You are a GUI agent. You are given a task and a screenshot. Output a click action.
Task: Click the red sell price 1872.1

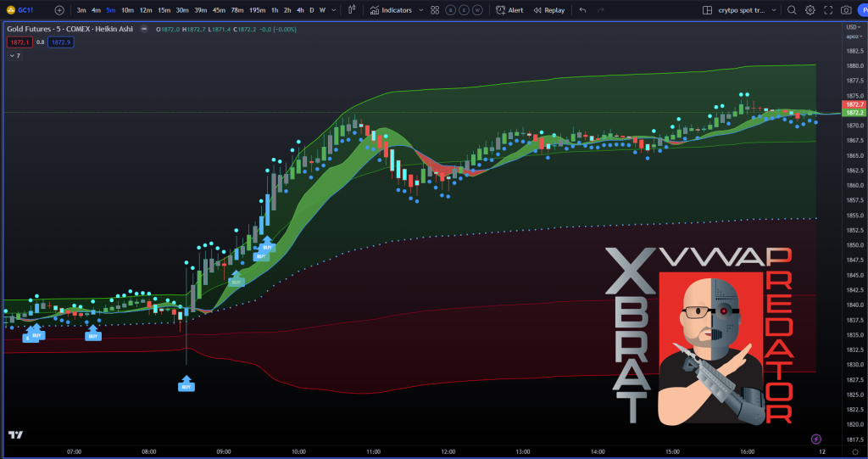pos(20,42)
